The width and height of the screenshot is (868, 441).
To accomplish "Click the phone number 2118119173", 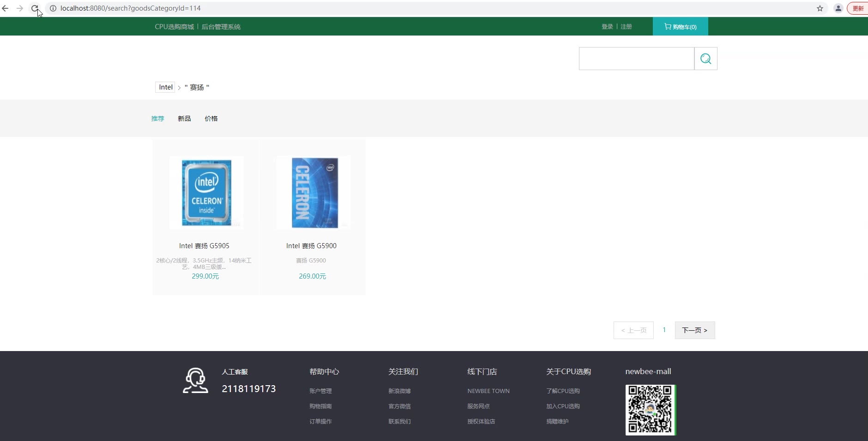I will point(249,389).
